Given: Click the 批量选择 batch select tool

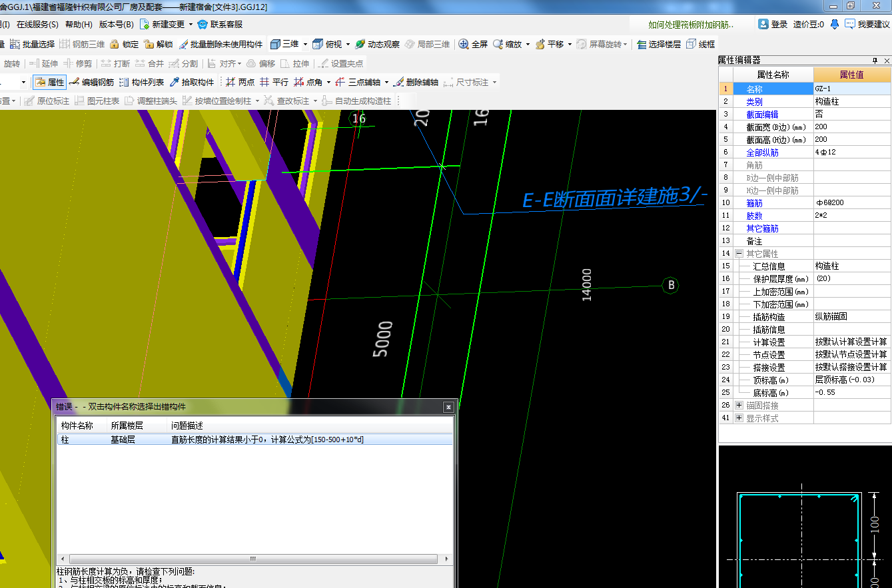Looking at the screenshot, I should tap(32, 44).
